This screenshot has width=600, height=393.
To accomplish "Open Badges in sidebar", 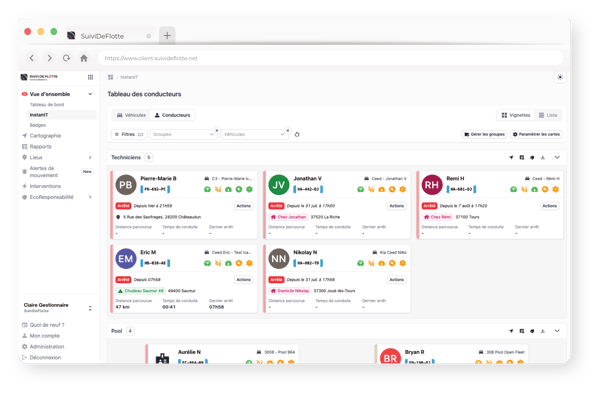I will click(x=38, y=125).
